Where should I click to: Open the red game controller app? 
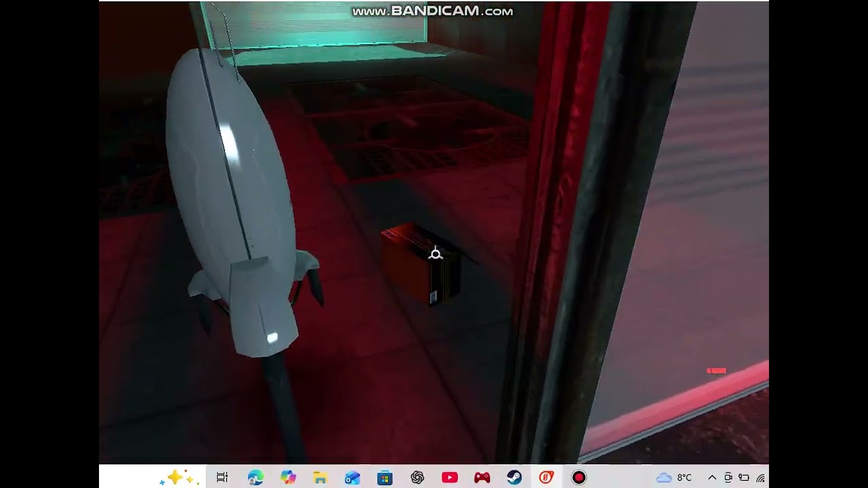pyautogui.click(x=482, y=478)
